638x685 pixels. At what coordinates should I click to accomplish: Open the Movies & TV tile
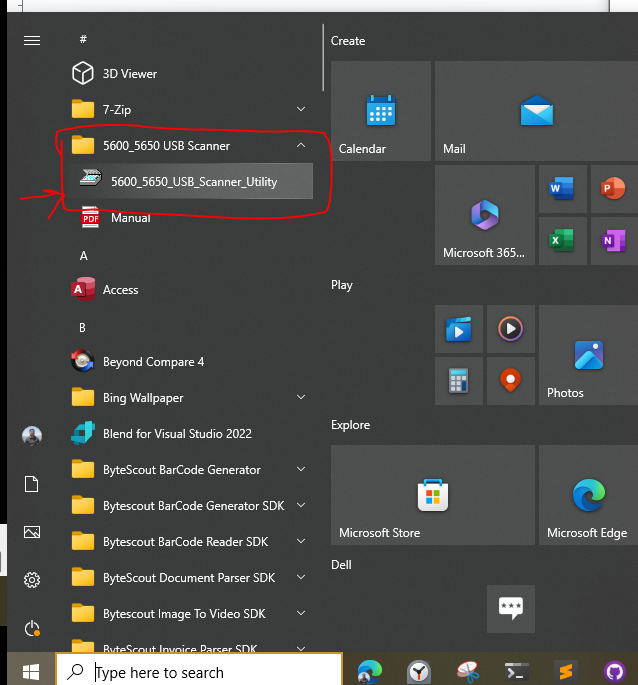point(459,329)
